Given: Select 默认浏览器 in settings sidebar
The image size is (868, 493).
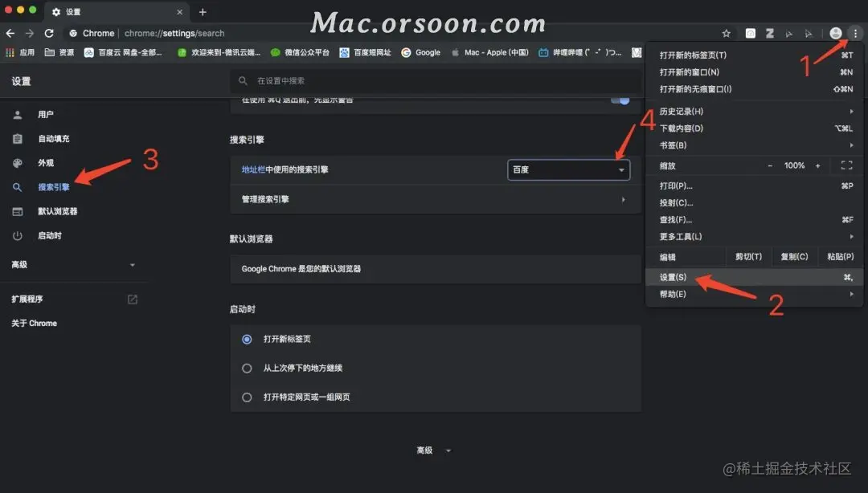Looking at the screenshot, I should click(x=57, y=211).
